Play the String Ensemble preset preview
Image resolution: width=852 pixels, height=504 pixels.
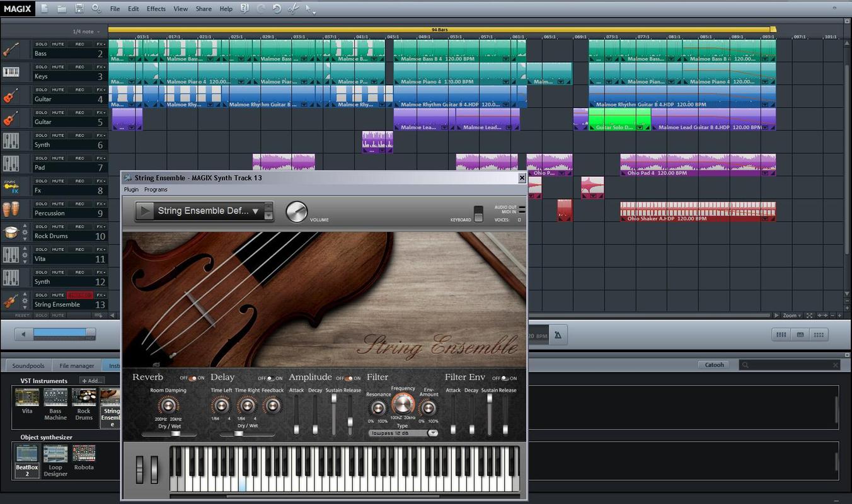(x=146, y=211)
